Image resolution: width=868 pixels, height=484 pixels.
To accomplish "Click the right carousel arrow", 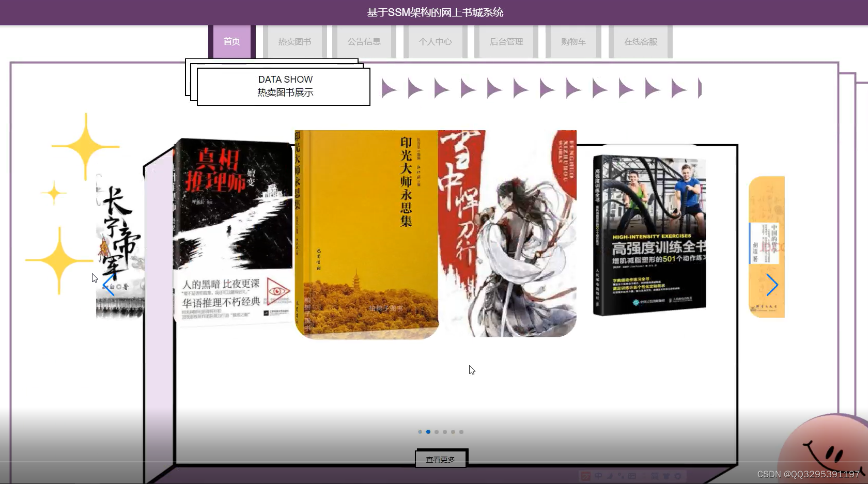I will click(772, 285).
